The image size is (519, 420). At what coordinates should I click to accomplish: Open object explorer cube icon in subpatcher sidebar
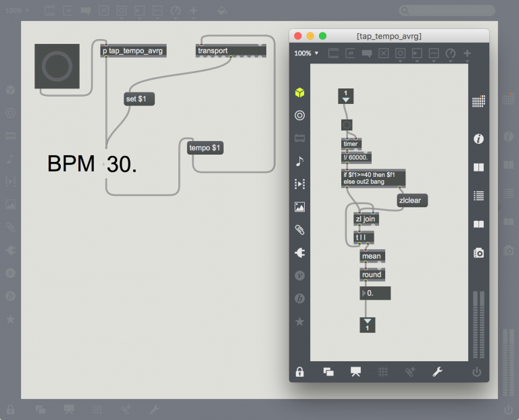click(299, 93)
